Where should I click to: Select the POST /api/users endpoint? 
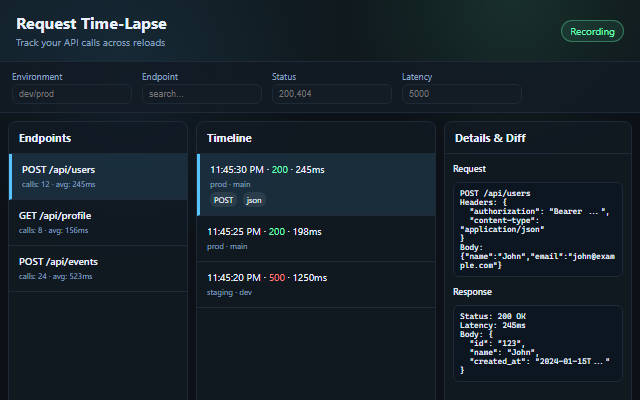[x=98, y=176]
